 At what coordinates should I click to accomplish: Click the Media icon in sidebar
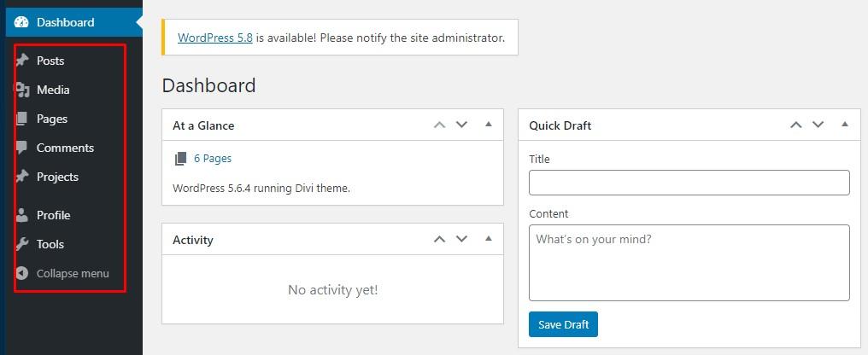21,90
